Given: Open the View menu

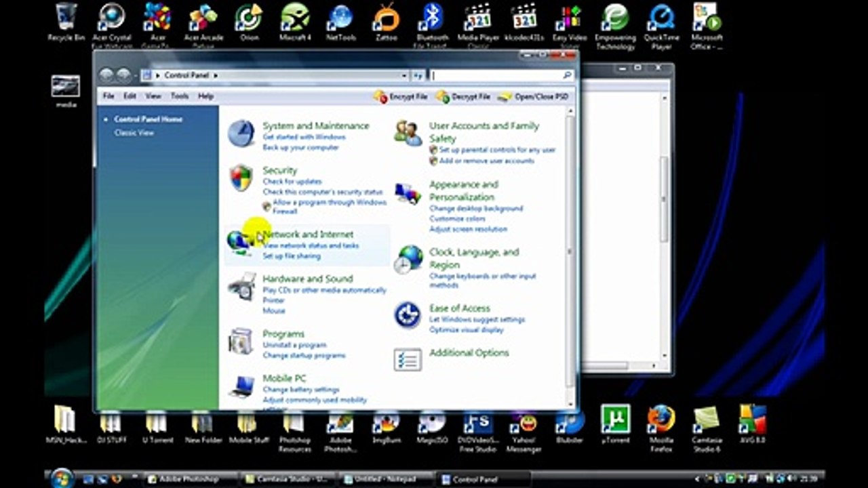Looking at the screenshot, I should tap(153, 96).
